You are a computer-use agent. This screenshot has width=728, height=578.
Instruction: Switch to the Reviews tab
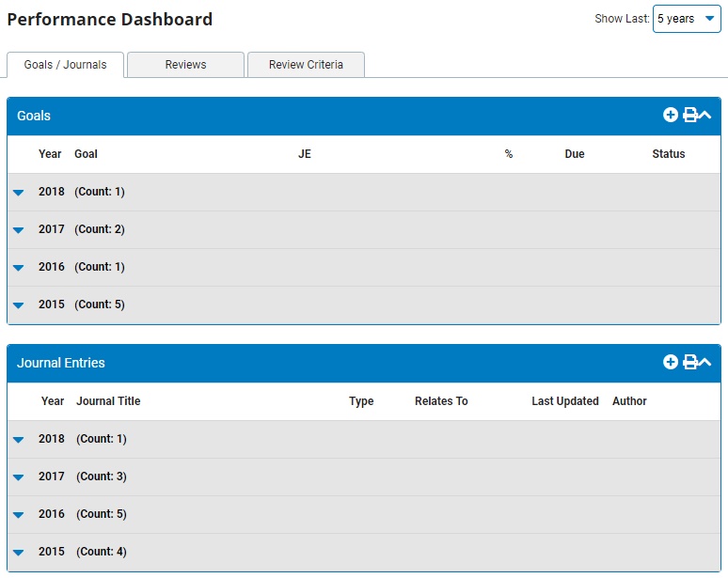(185, 65)
